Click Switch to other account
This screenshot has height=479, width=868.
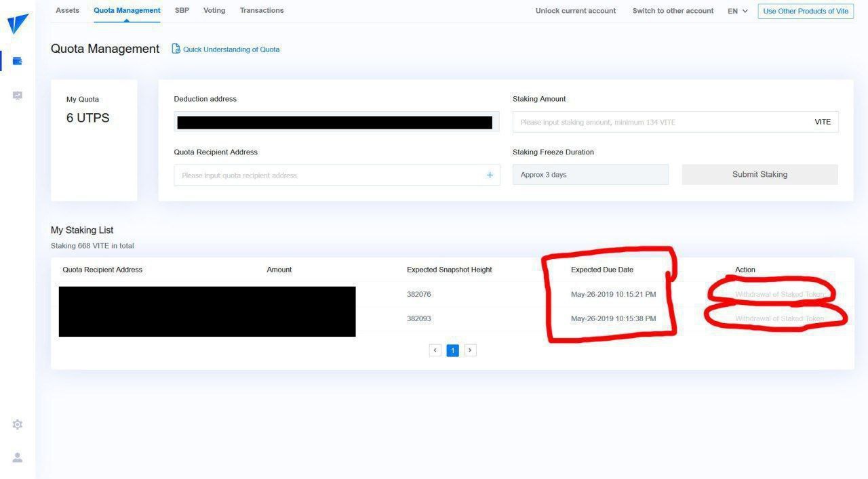tap(673, 11)
